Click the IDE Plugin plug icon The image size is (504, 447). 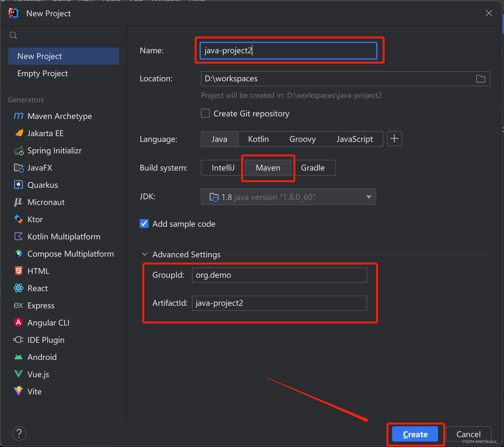point(18,340)
